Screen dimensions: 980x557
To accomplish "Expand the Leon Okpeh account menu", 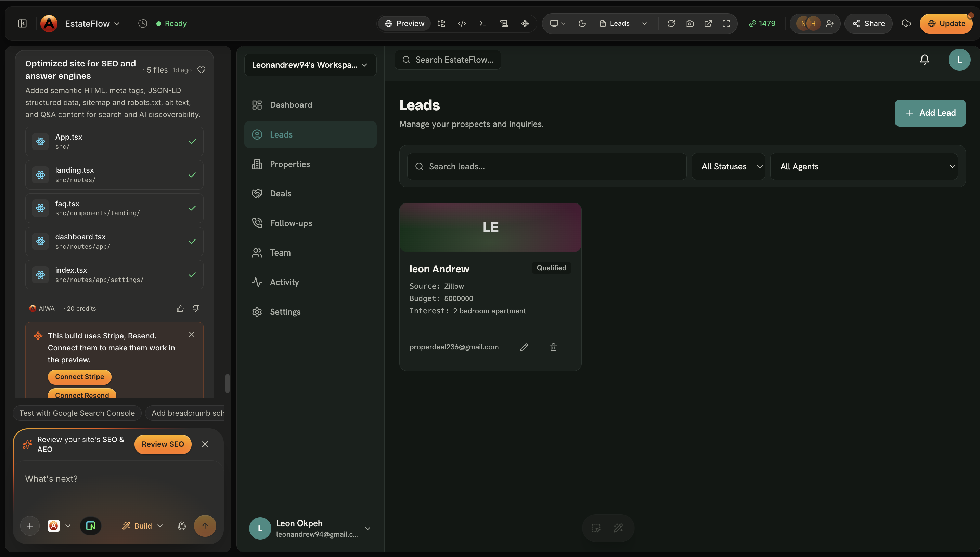I will pyautogui.click(x=310, y=528).
